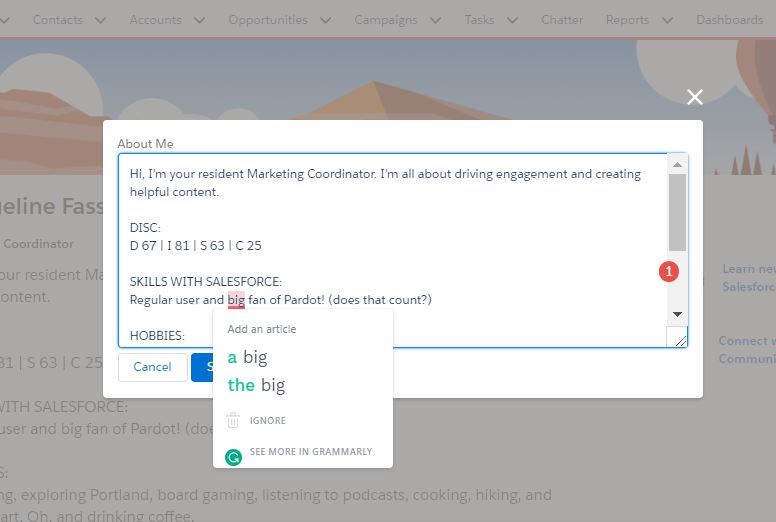Open the Accounts tab
Image resolution: width=776 pixels, height=522 pixels.
[155, 20]
